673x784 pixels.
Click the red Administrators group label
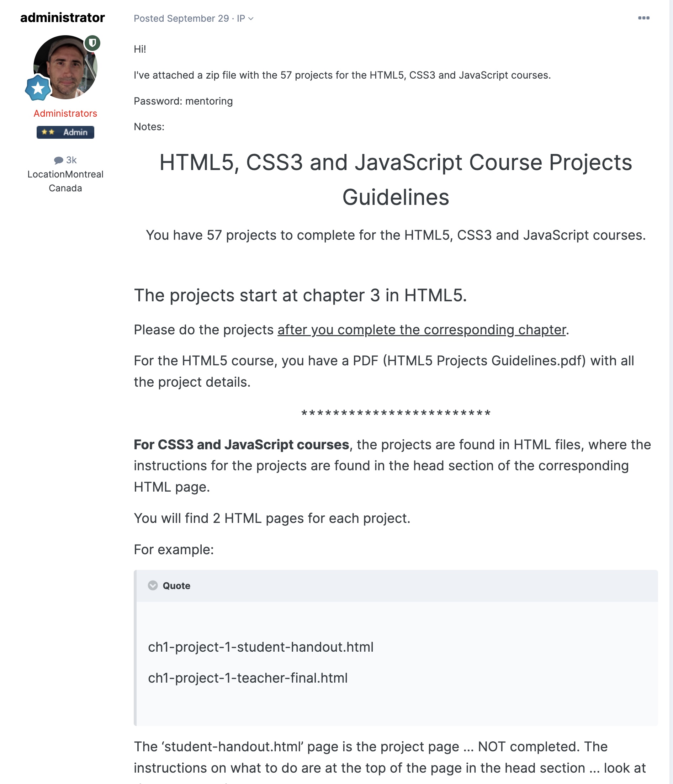point(65,113)
